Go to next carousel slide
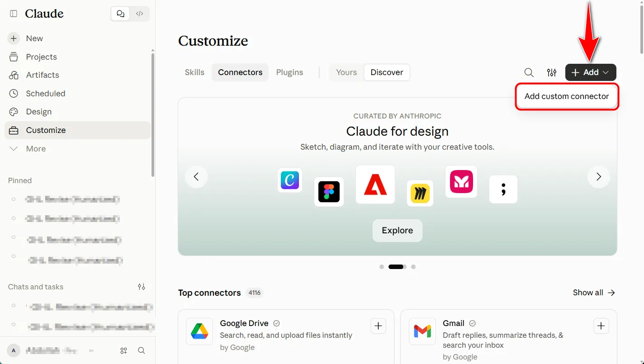Image resolution: width=644 pixels, height=364 pixels. (x=599, y=177)
